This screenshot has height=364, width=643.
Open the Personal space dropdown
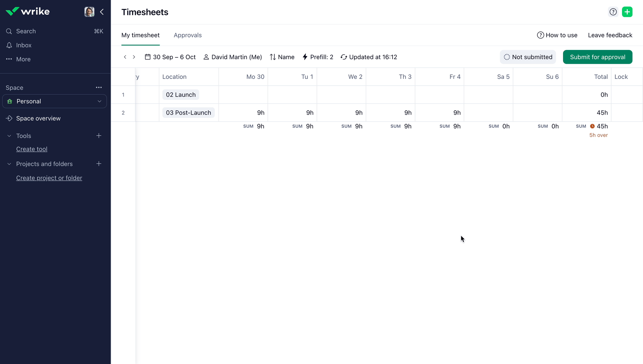(55, 101)
